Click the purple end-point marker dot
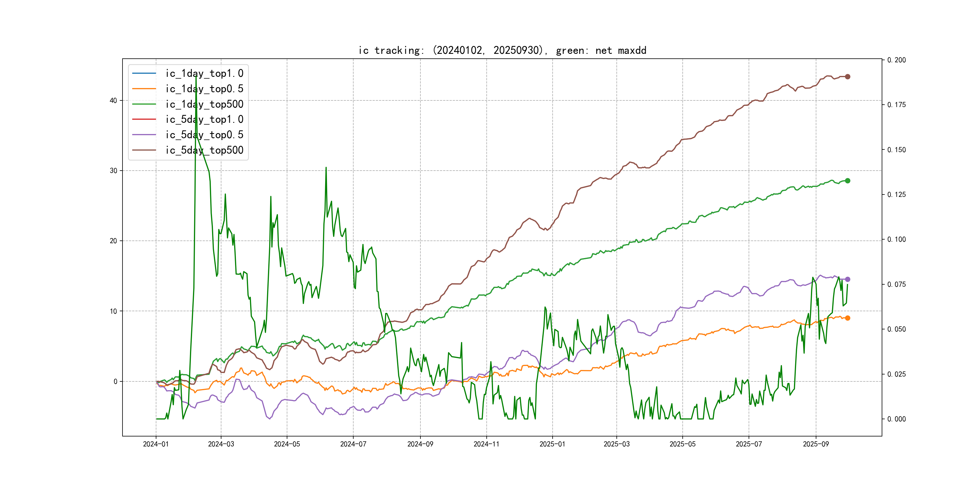The image size is (980, 490). point(847,279)
